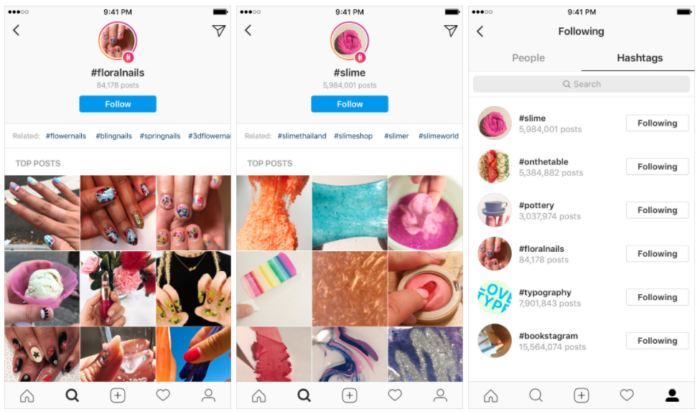Switch to the People tab

point(528,58)
